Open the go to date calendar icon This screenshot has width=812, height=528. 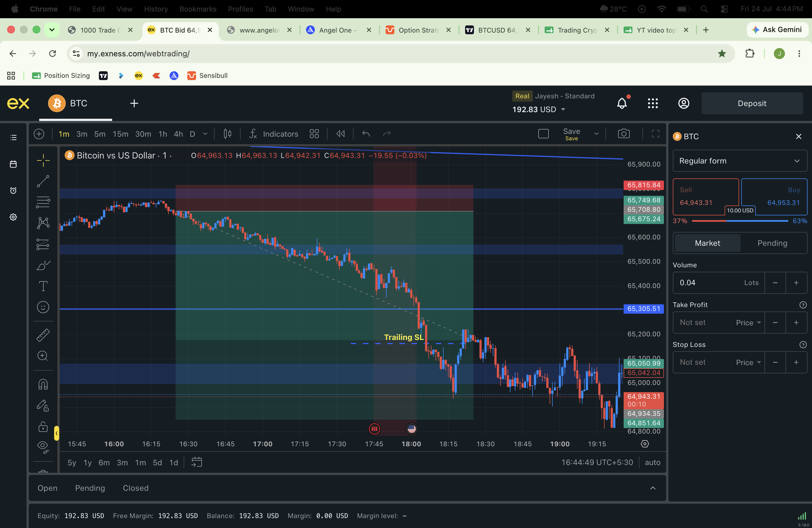click(x=197, y=463)
